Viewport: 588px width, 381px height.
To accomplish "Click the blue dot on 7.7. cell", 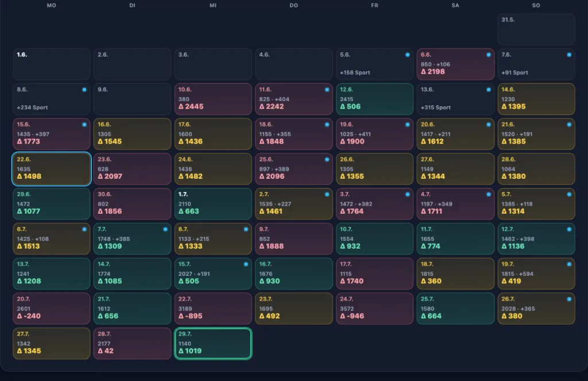I will pyautogui.click(x=165, y=229).
